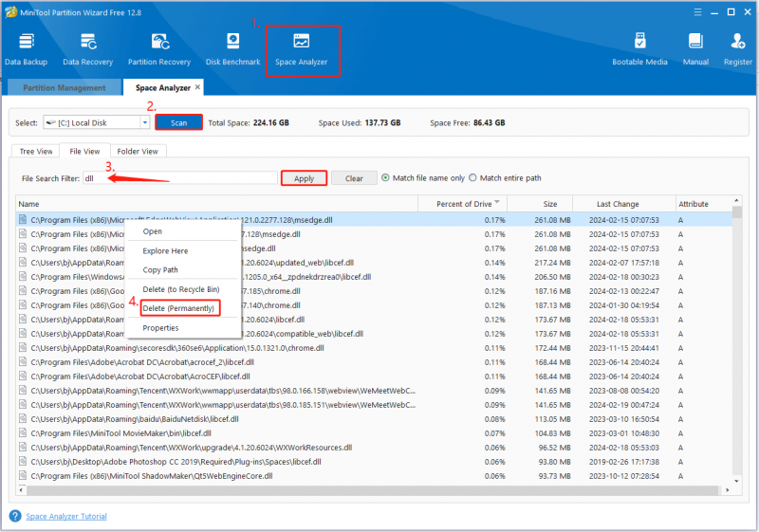Choose Delete (Permanently) menu item

click(180, 308)
